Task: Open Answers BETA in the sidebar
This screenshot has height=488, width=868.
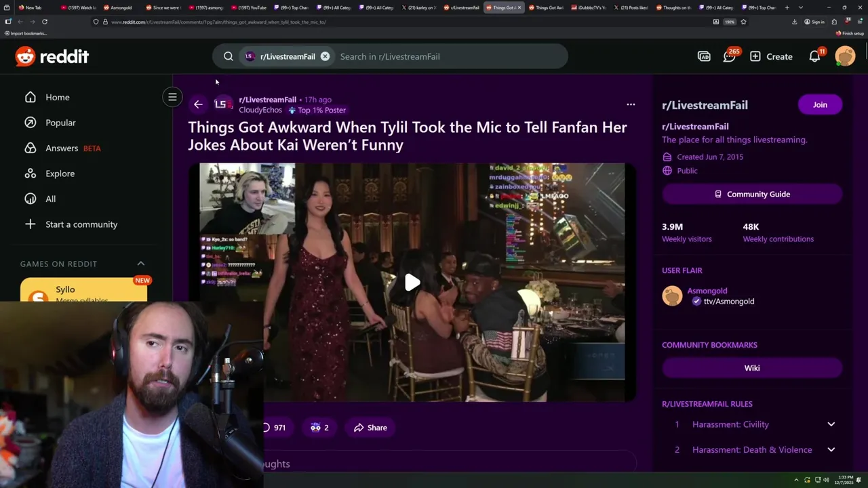Action: 62,148
